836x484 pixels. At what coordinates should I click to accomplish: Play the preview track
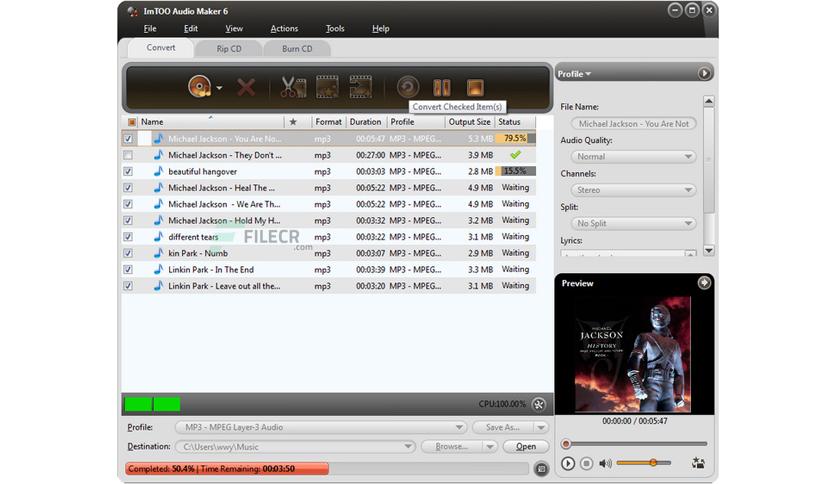point(568,464)
